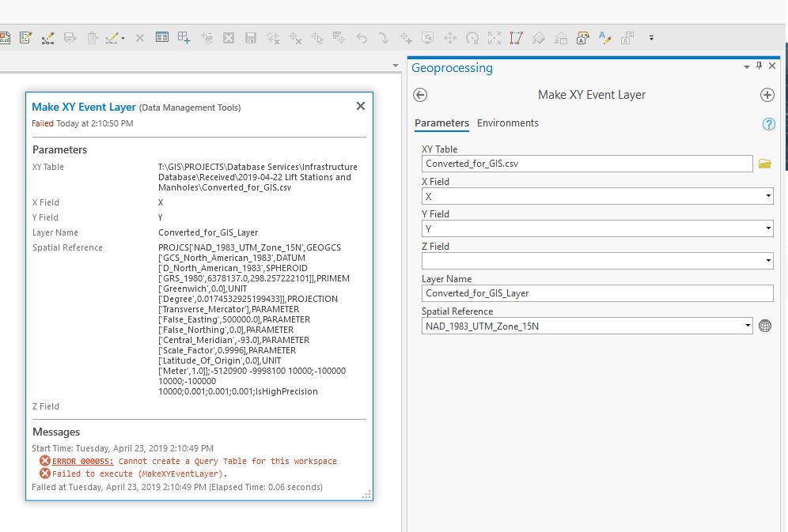Screen dimensions: 788x532
Task: Close the Geoprocessing pane
Action: (x=772, y=66)
